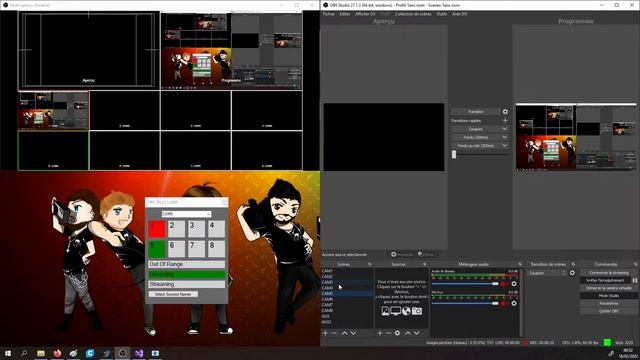Image resolution: width=640 pixels, height=360 pixels.
Task: Click Select Sources Names button
Action: pos(173,294)
